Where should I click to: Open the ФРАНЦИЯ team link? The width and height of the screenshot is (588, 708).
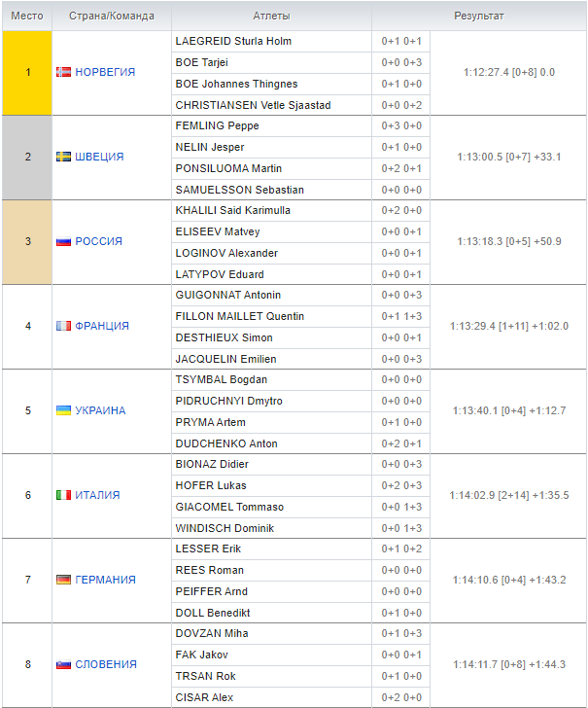[102, 326]
